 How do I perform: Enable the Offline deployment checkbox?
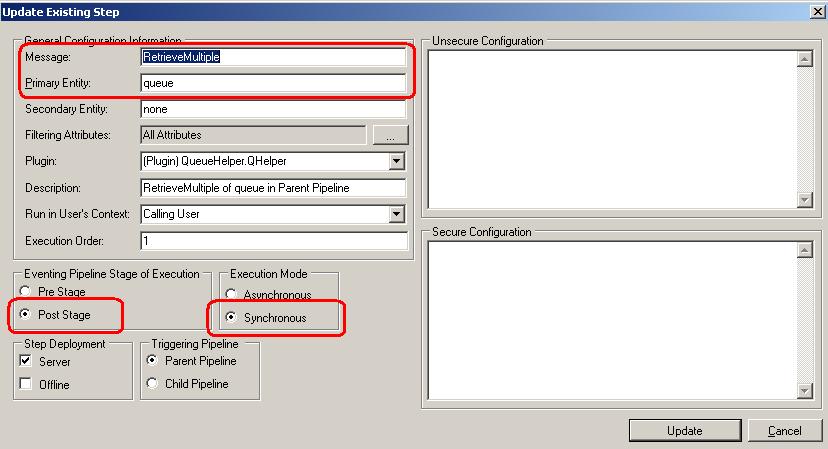click(x=25, y=383)
